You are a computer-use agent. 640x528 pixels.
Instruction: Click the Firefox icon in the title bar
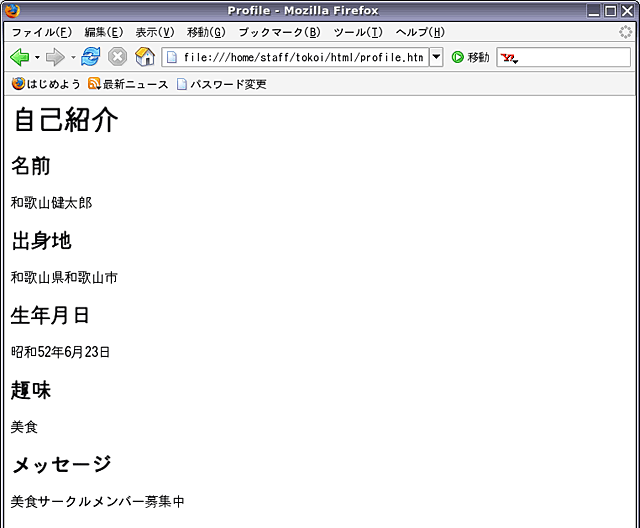[x=12, y=11]
